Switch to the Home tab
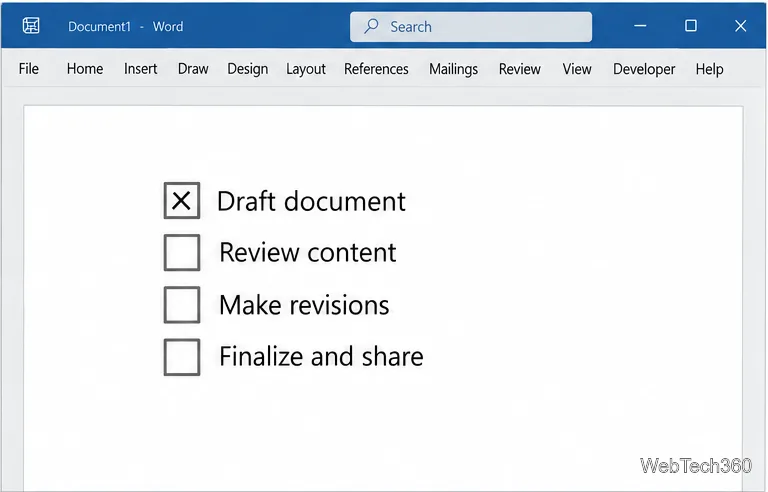This screenshot has width=768, height=492. (85, 69)
